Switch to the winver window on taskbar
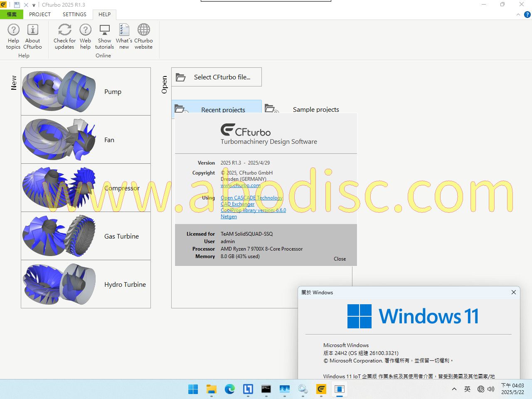This screenshot has width=532, height=399. [340, 389]
